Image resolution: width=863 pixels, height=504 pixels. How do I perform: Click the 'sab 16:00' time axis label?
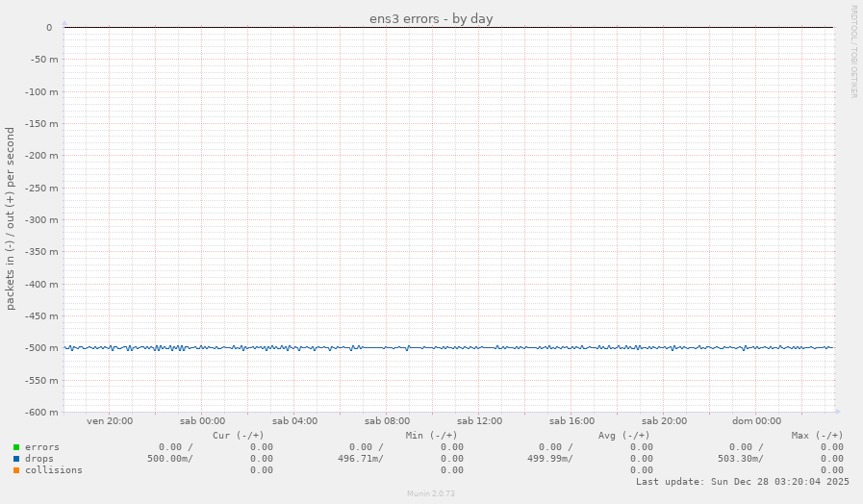[571, 421]
